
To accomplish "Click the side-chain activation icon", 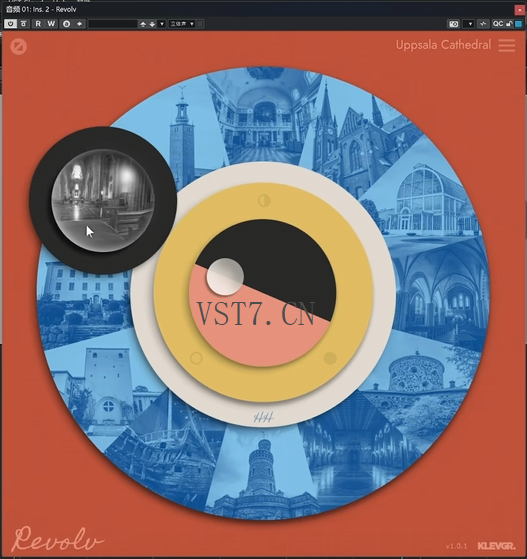I will click(x=483, y=24).
